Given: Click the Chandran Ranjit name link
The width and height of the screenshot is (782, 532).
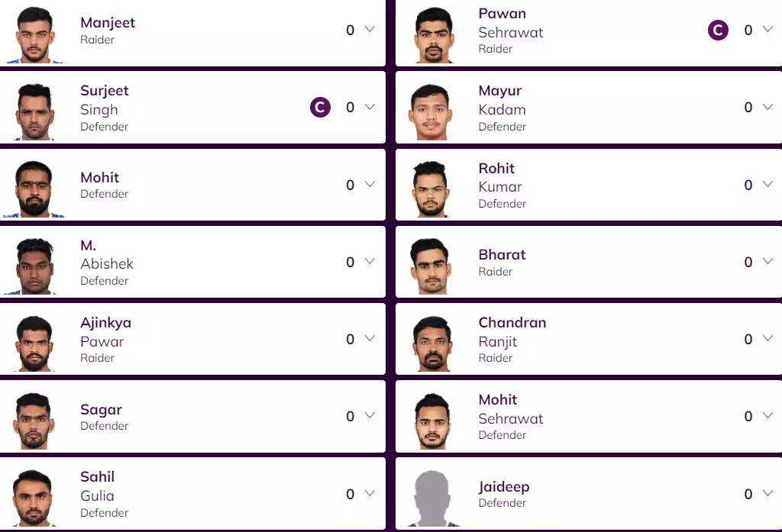Looking at the screenshot, I should tap(512, 332).
